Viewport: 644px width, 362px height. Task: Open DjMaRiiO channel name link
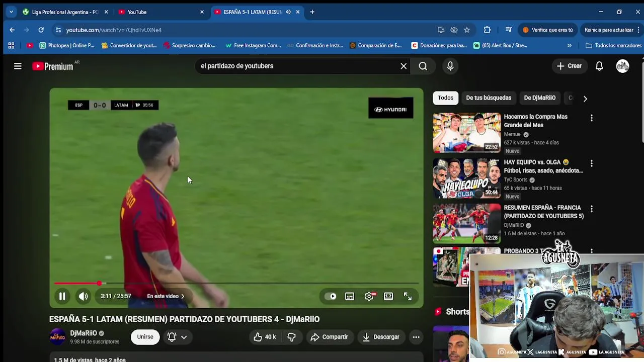point(84,333)
